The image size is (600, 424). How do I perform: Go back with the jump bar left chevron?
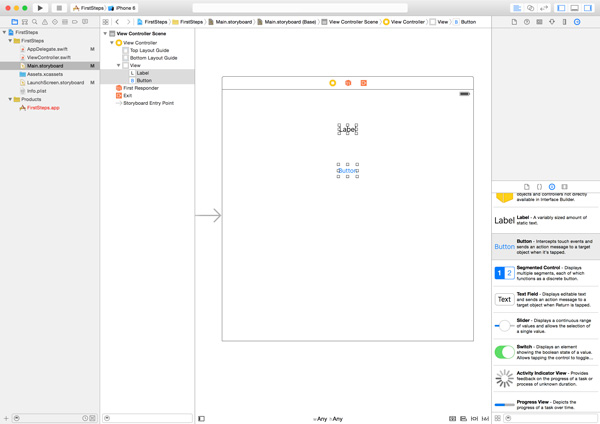(x=117, y=22)
